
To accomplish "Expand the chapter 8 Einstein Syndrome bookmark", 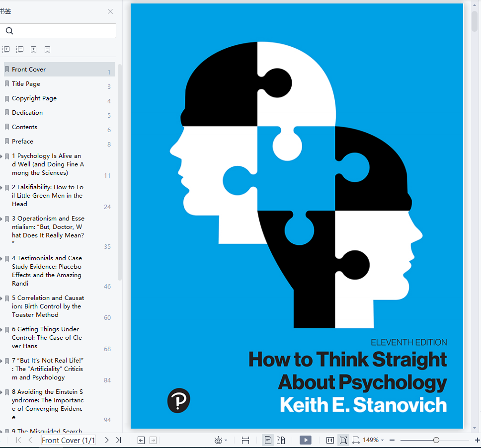I will point(1,392).
